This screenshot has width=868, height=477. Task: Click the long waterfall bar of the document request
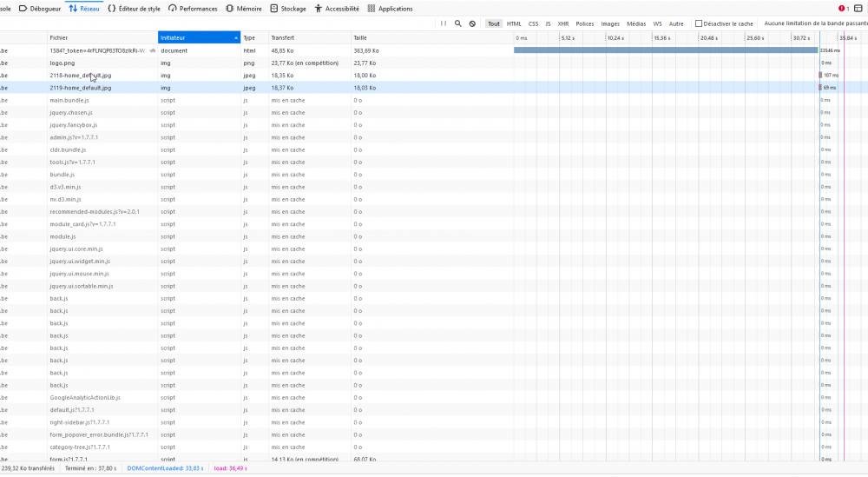coord(666,50)
